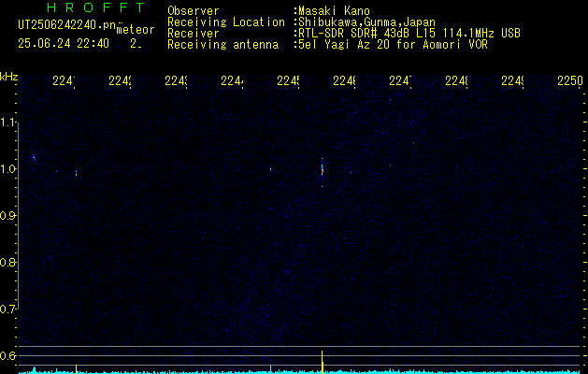Click the 2241 time axis label
Viewport: 588px width, 374px height.
point(64,80)
